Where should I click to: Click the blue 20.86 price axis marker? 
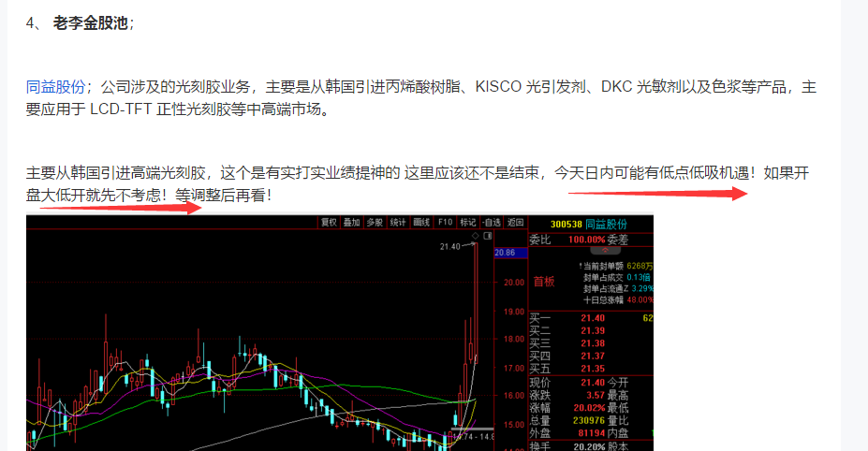[510, 253]
